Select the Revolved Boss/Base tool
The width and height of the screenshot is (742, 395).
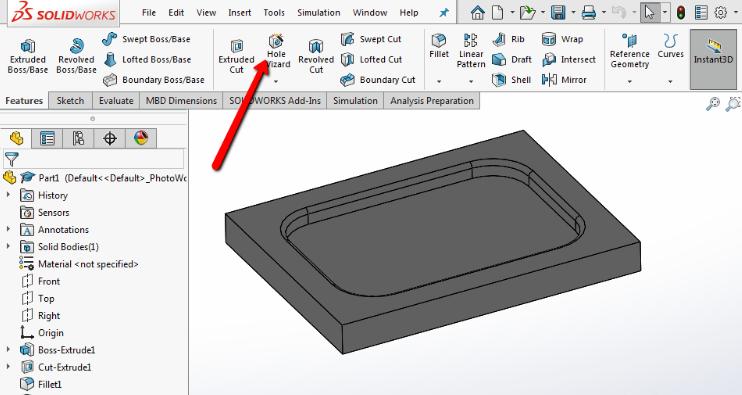click(x=76, y=57)
